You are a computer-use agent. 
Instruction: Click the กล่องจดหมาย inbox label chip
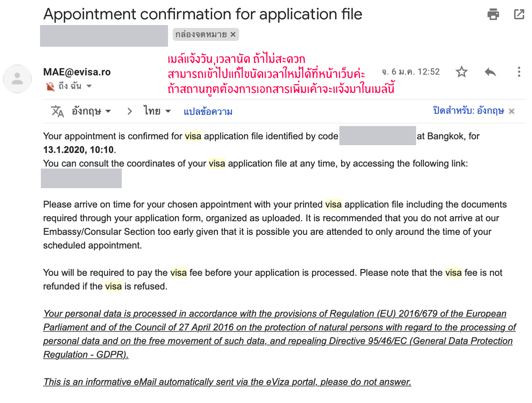click(x=201, y=35)
